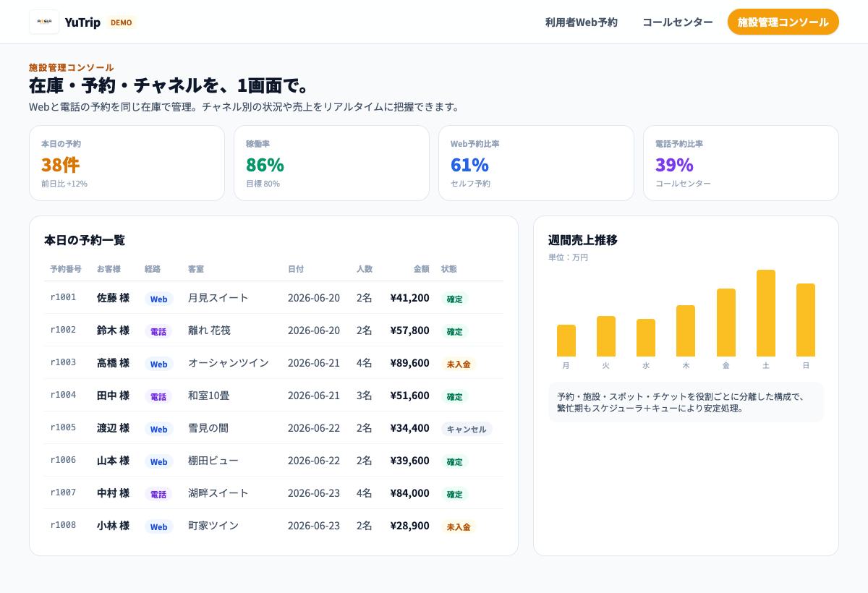
Task: Click the Web badge in r1001 row
Action: pyautogui.click(x=158, y=299)
